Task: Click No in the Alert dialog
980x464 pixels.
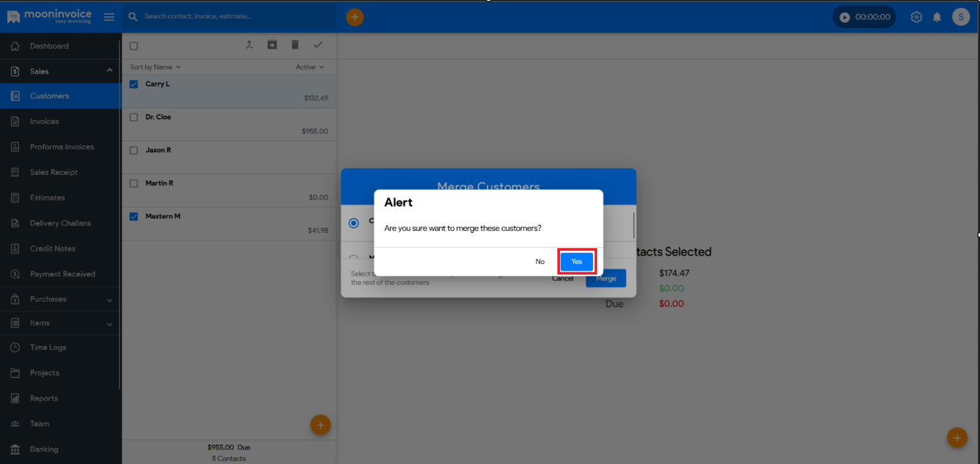Action: click(540, 262)
